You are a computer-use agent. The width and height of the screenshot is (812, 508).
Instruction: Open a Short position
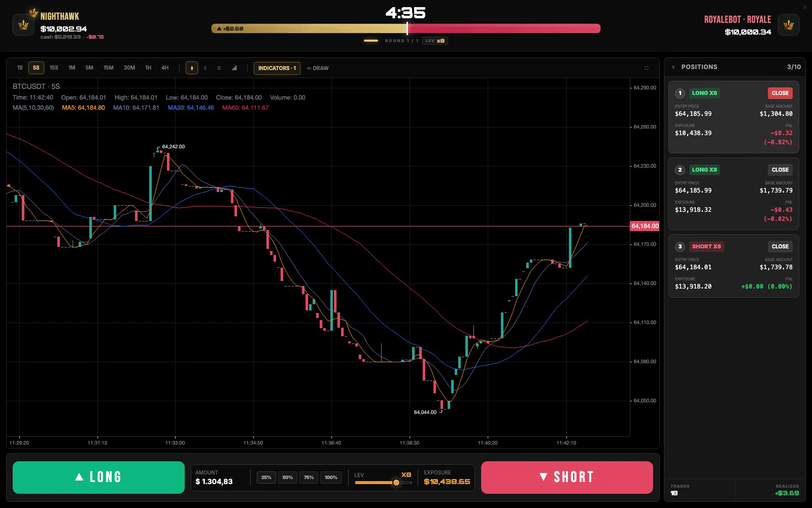click(567, 478)
